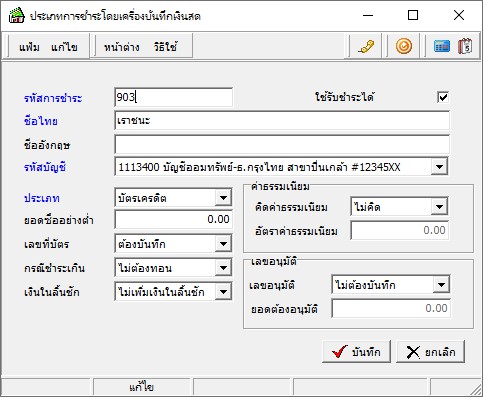Screen dimensions: 483x397
Task: Click the ชื่อไทย field containing เราชนะ
Action: pyautogui.click(x=282, y=121)
